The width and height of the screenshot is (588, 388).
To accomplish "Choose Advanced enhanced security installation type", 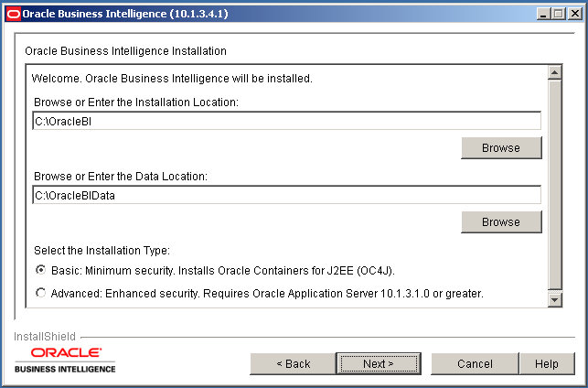I will tap(40, 294).
